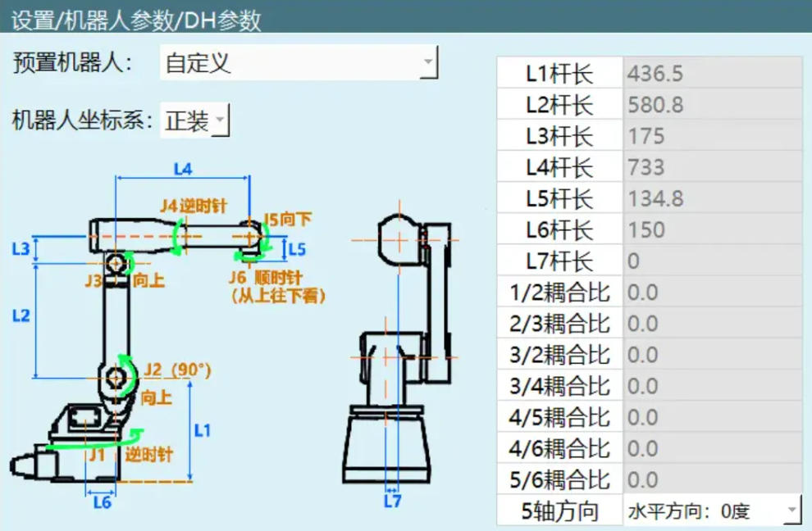Click the 4/6耦合比 value field
The width and height of the screenshot is (812, 531).
point(711,448)
